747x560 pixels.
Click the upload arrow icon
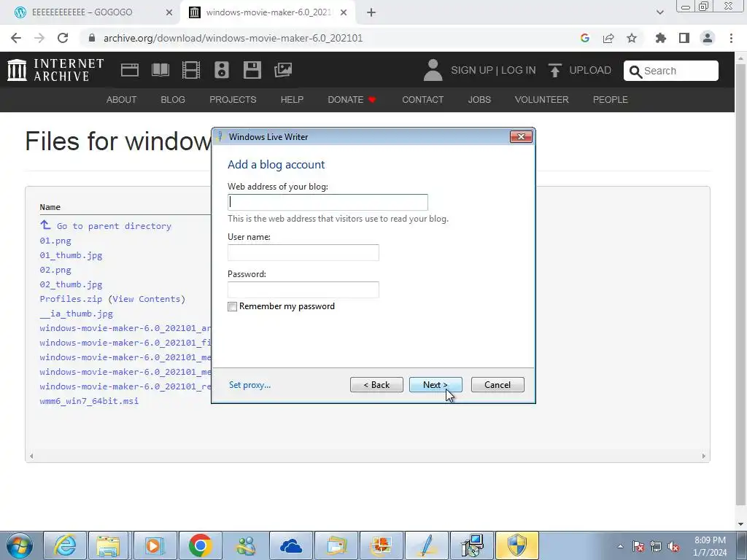point(554,71)
